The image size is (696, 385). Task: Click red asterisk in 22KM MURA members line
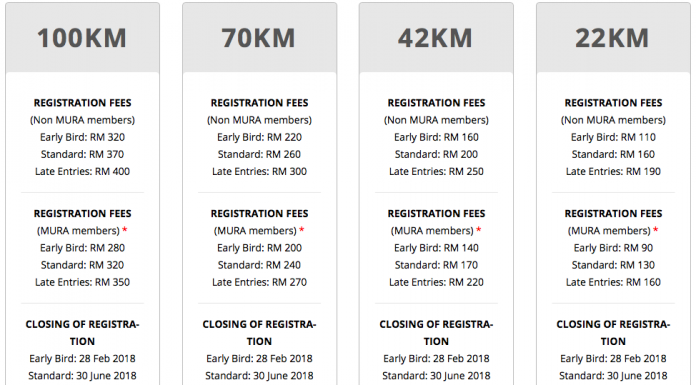pos(656,230)
